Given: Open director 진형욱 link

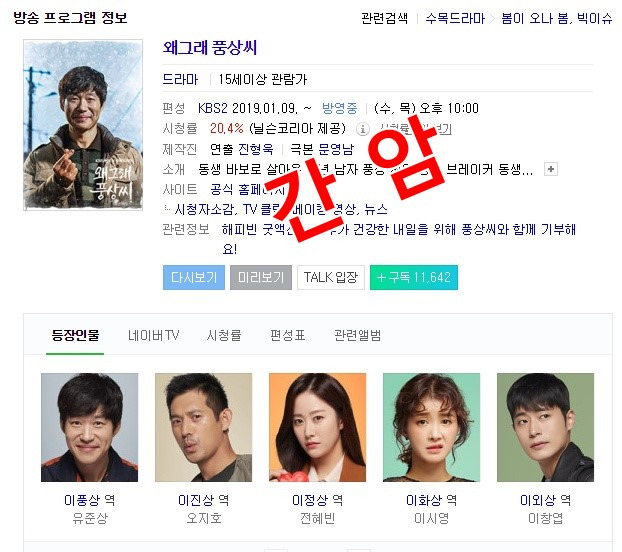Looking at the screenshot, I should click(256, 149).
